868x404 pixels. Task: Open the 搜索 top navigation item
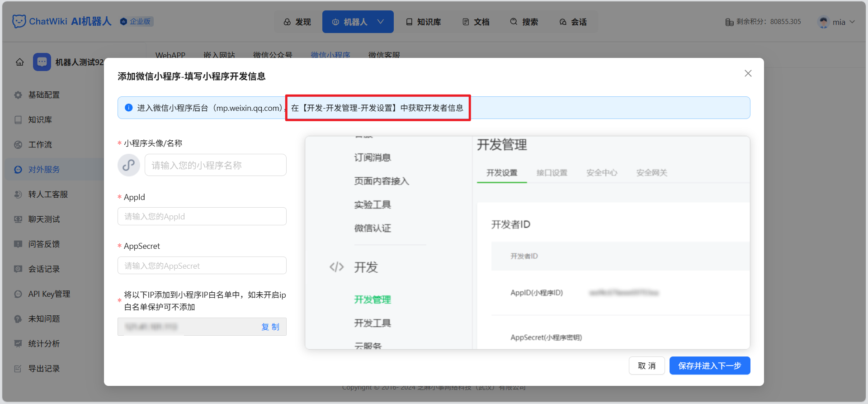[x=524, y=22]
